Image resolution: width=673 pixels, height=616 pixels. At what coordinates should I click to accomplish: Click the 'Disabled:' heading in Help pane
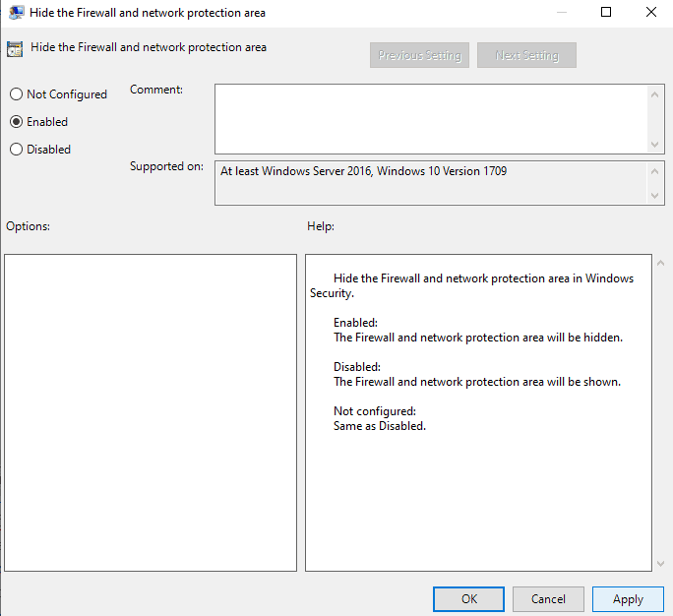(x=357, y=367)
